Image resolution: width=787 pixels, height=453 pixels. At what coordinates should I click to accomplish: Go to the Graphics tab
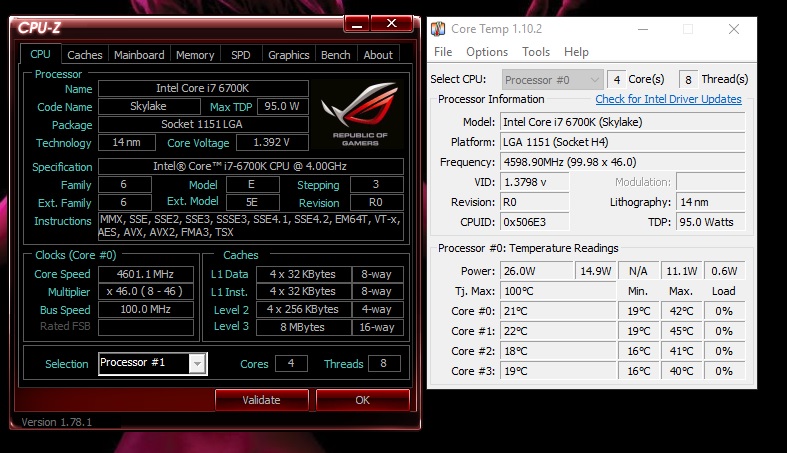tap(289, 55)
